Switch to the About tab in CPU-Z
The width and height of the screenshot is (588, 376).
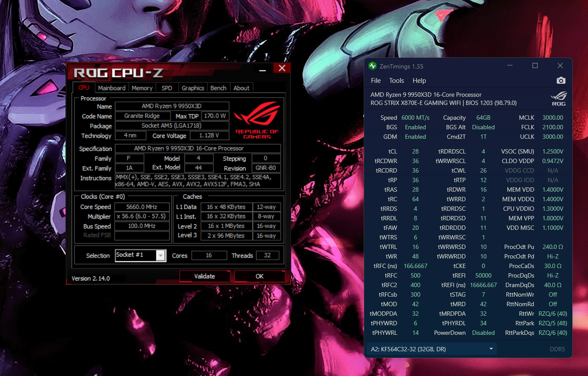pos(241,88)
